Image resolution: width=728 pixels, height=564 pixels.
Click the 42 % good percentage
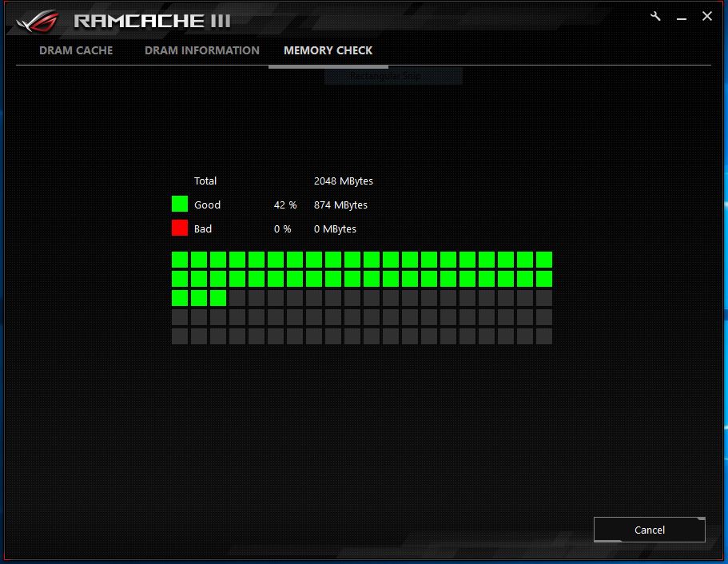tap(285, 205)
